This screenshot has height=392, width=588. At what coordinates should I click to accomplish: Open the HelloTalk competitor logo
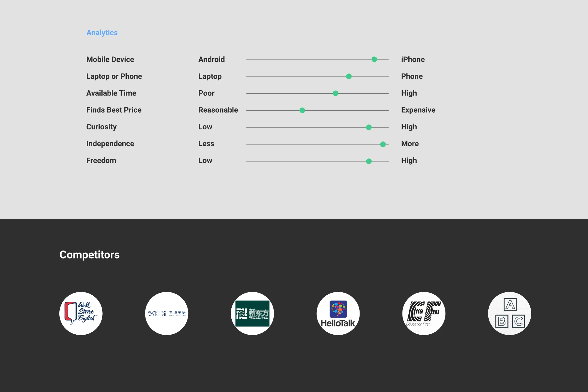coord(338,313)
